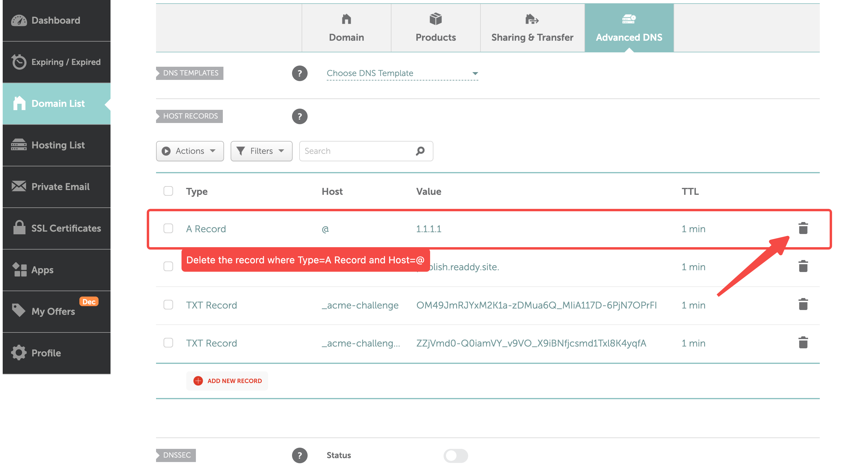Viewport: 868px width, 474px height.
Task: Open the Choose DNS Template dropdown
Action: coord(402,73)
